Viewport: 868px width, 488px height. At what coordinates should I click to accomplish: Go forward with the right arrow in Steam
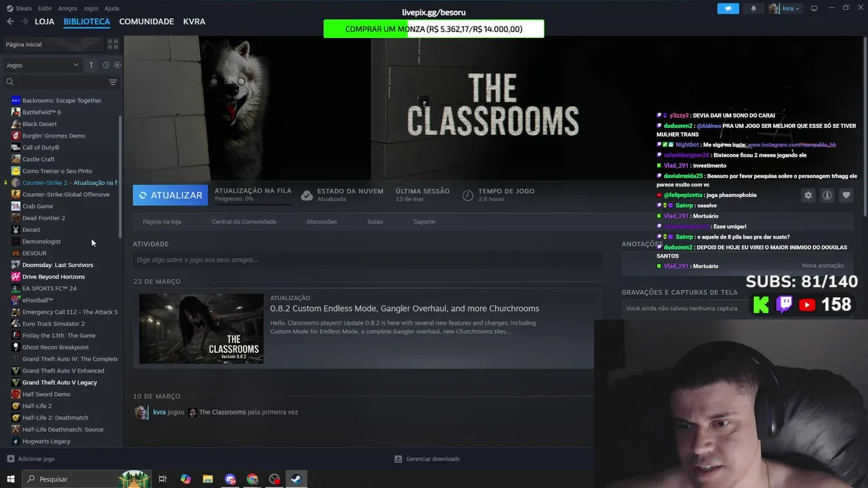click(x=24, y=22)
